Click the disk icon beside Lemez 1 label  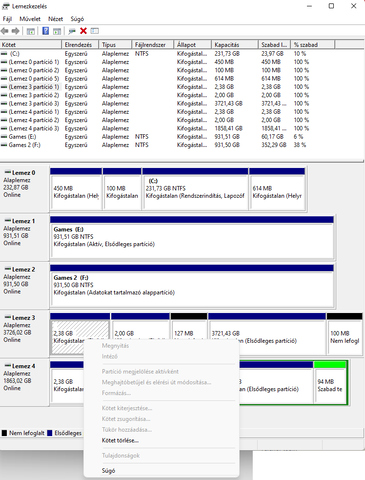tap(8, 221)
